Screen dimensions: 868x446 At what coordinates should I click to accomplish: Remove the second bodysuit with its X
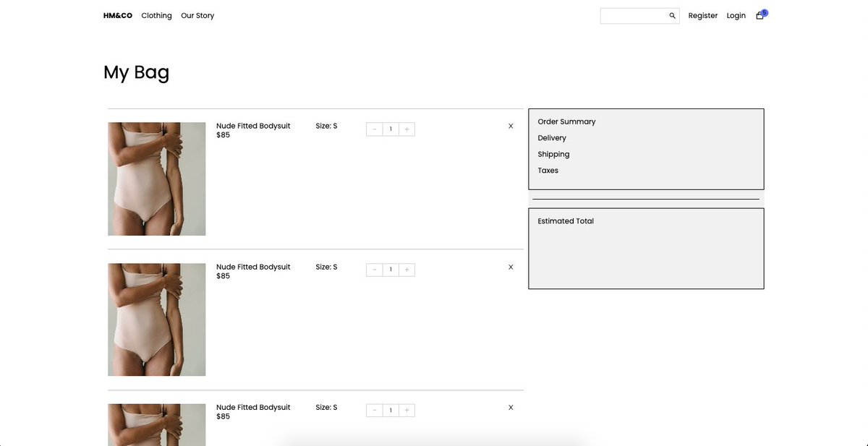click(x=511, y=267)
